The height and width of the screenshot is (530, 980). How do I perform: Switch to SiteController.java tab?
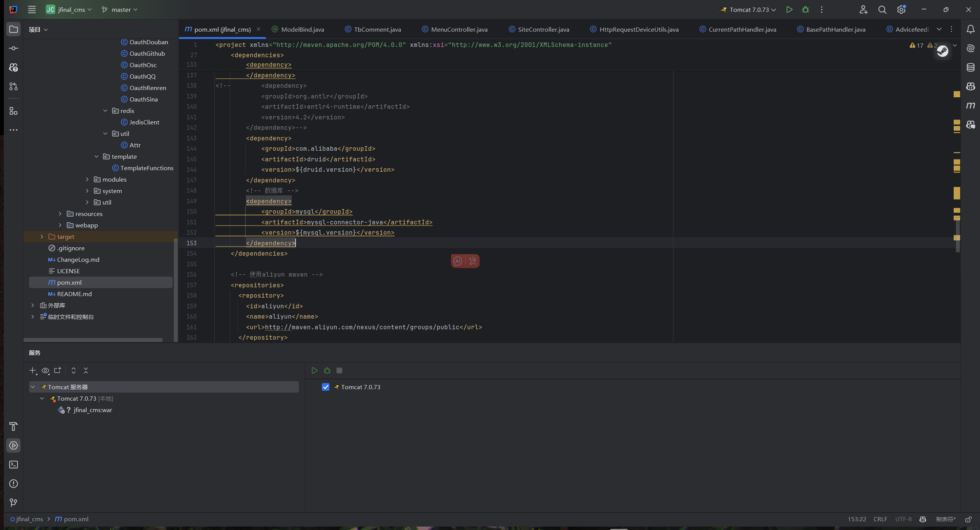tap(539, 29)
